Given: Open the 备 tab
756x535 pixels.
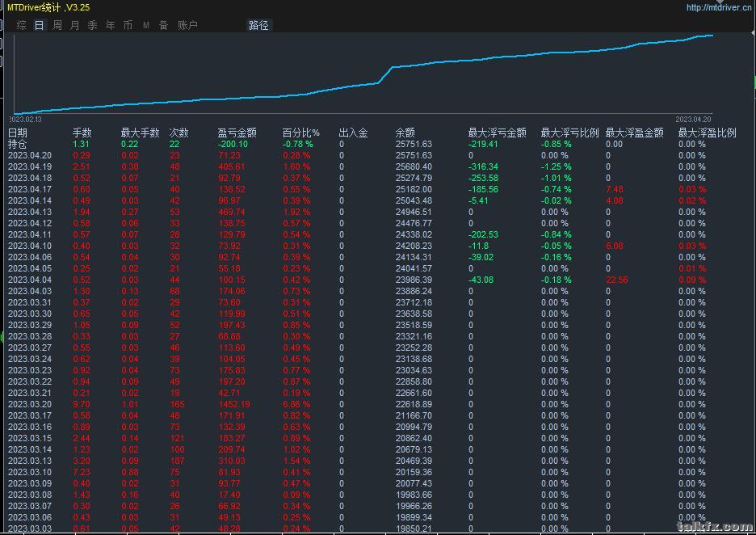Looking at the screenshot, I should pyautogui.click(x=163, y=25).
